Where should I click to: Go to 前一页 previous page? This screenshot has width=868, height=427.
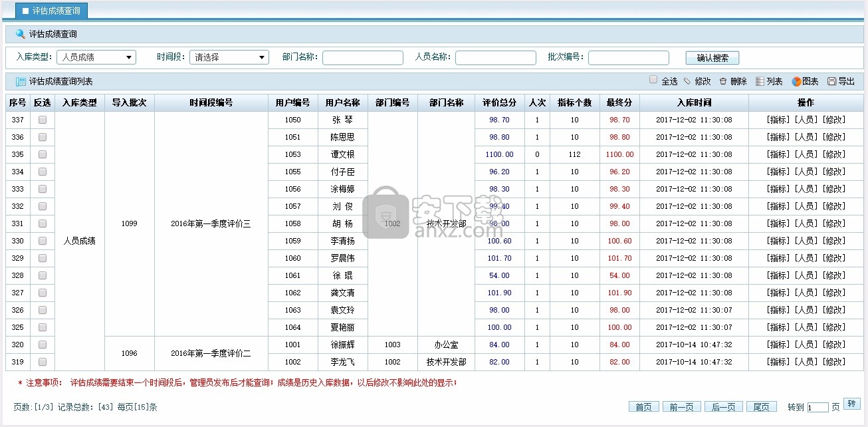click(x=681, y=407)
